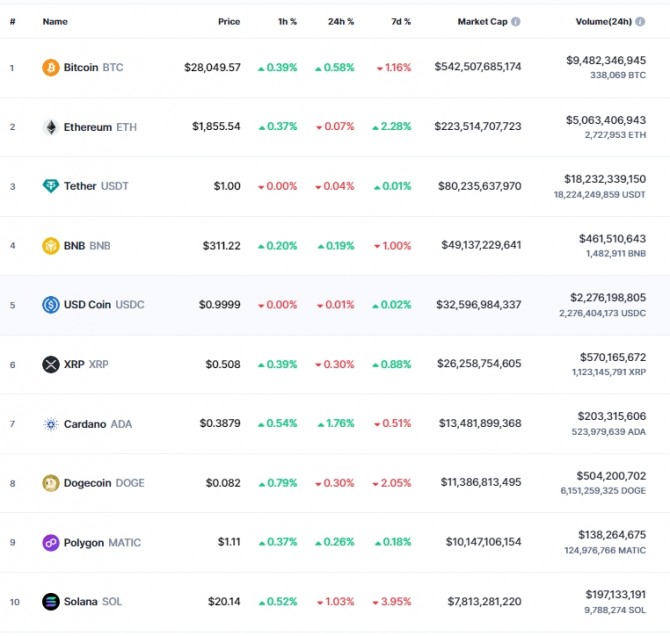Click the Polygon purple logo icon
Image resolution: width=670 pixels, height=636 pixels.
pos(51,542)
